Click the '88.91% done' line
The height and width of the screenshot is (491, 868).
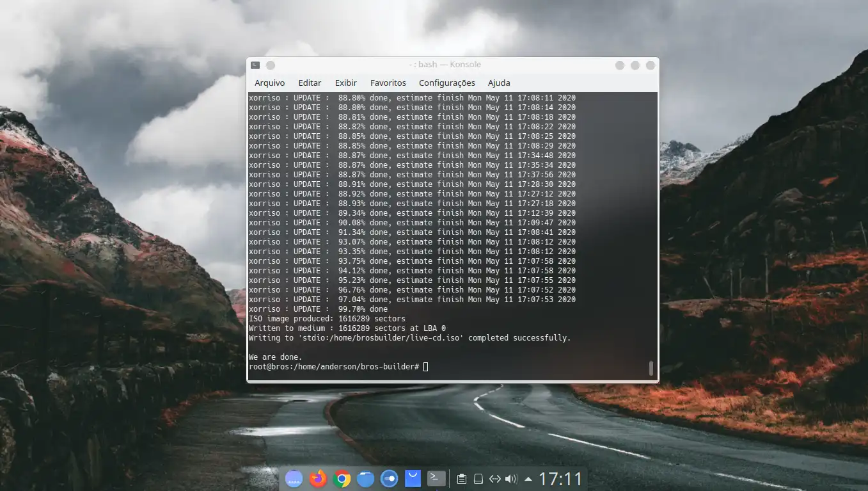pos(412,184)
